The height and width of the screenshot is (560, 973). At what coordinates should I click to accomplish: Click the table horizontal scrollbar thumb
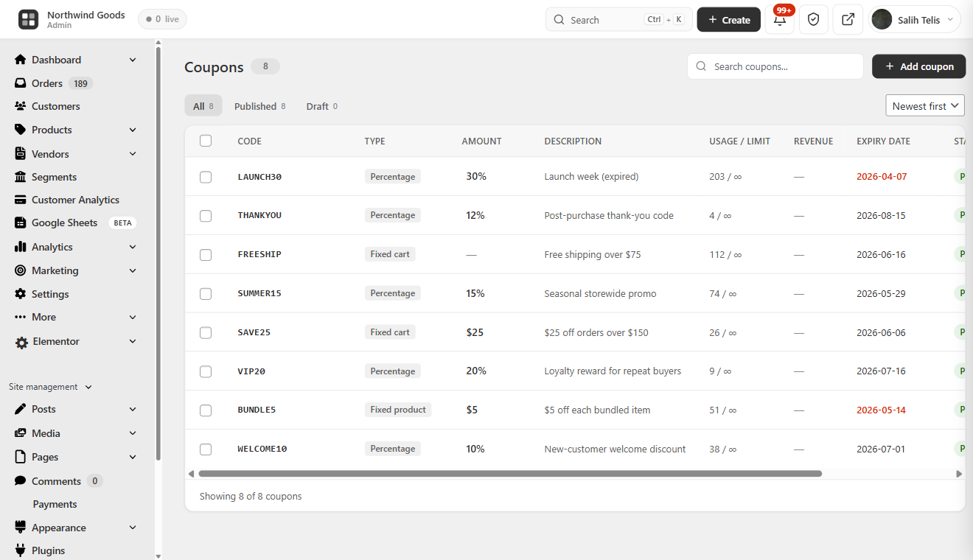[x=510, y=474]
